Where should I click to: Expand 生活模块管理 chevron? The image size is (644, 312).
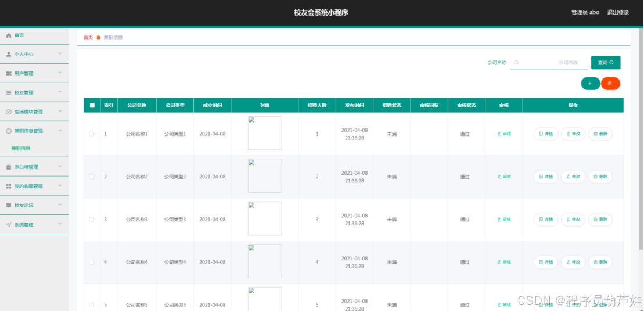(60, 112)
